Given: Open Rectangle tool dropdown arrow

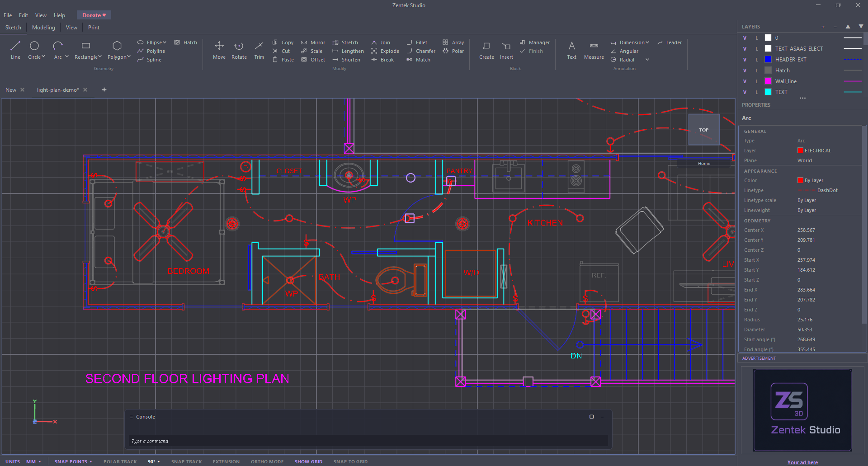Looking at the screenshot, I should tap(100, 56).
